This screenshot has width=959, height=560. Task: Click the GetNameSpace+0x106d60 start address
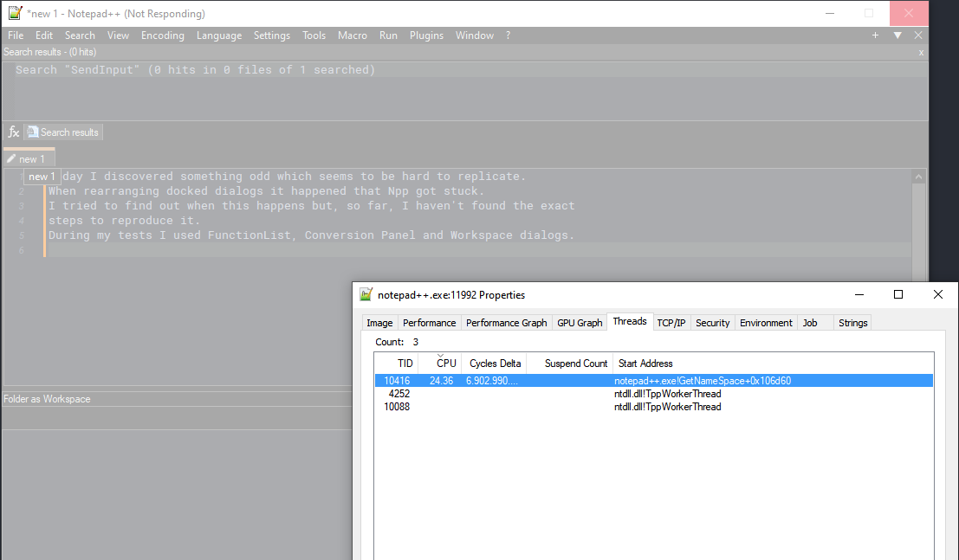(x=703, y=381)
